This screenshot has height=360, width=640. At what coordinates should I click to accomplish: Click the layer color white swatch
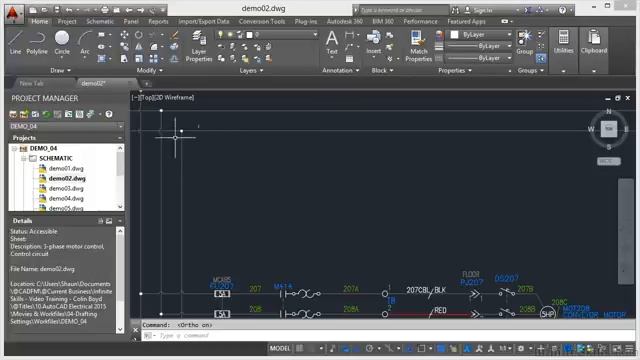(x=249, y=35)
